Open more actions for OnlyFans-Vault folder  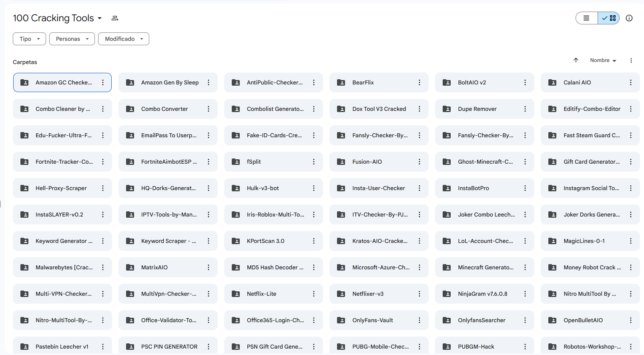[x=419, y=320]
